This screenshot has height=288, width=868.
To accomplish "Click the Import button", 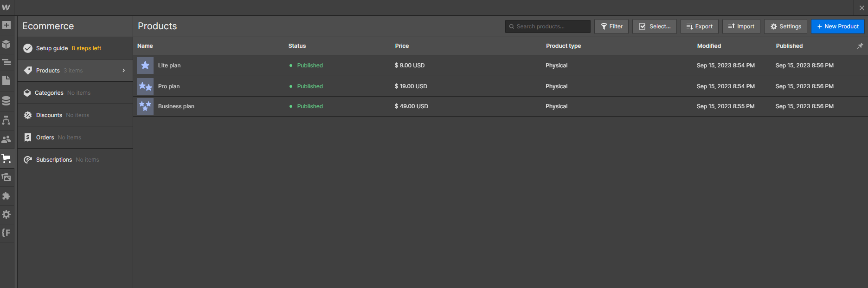I will 741,26.
